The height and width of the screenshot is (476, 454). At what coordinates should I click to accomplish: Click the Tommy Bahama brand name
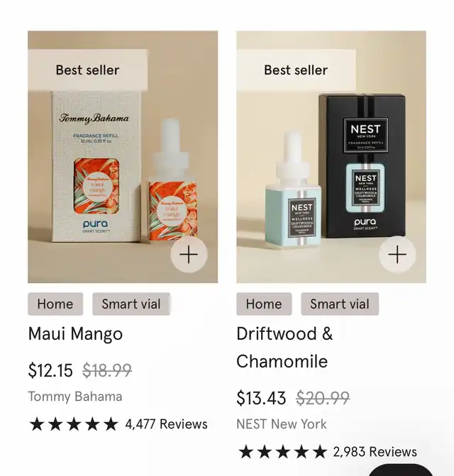[75, 397]
